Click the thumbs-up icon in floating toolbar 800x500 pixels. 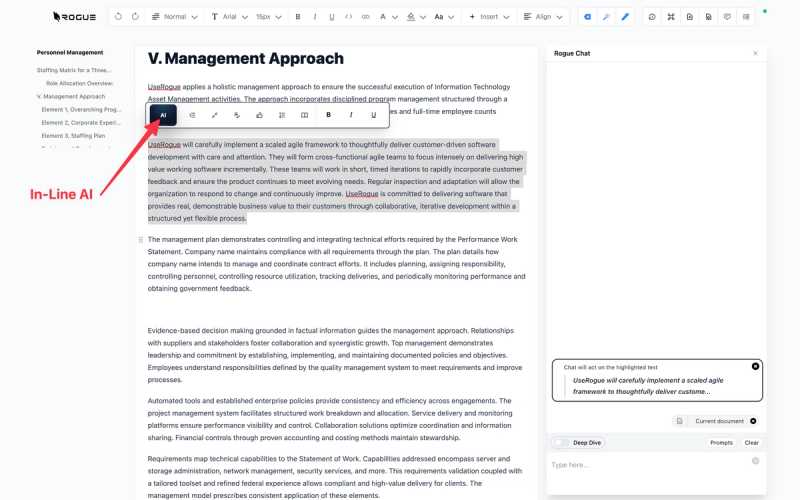[260, 115]
